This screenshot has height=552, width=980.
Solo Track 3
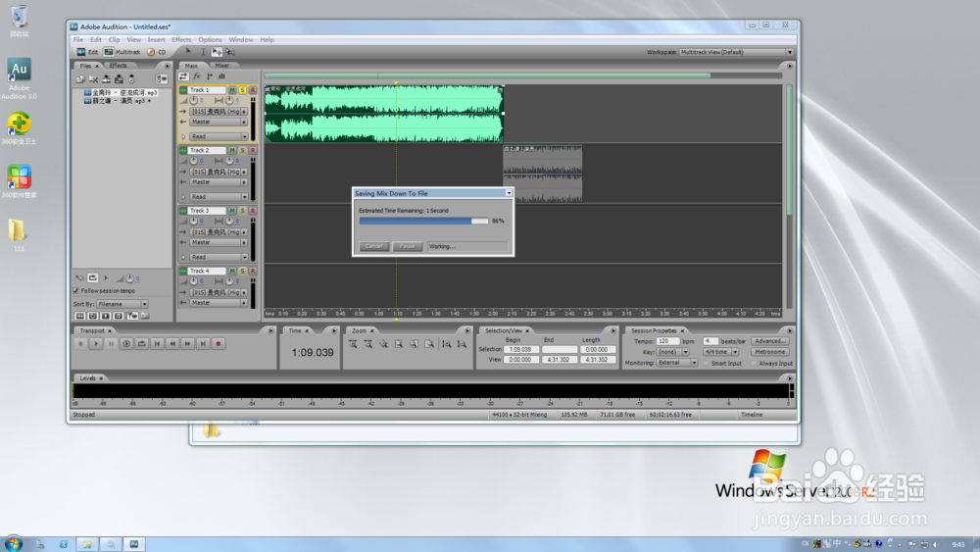(x=242, y=211)
